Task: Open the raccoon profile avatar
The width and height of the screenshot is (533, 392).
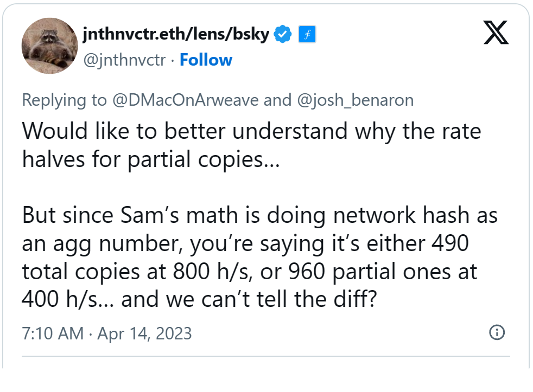Action: point(49,46)
